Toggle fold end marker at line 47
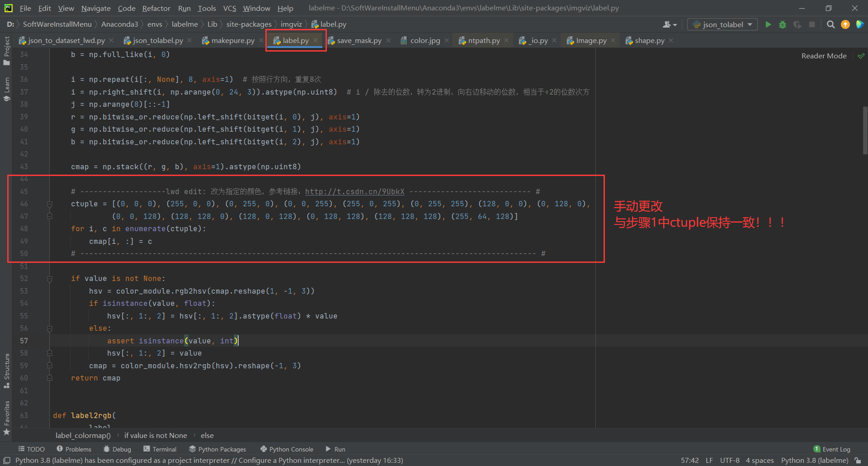This screenshot has height=466, width=868. point(50,216)
